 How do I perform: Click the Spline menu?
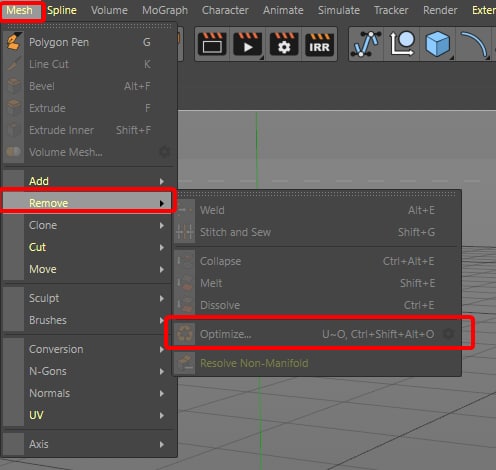point(62,10)
